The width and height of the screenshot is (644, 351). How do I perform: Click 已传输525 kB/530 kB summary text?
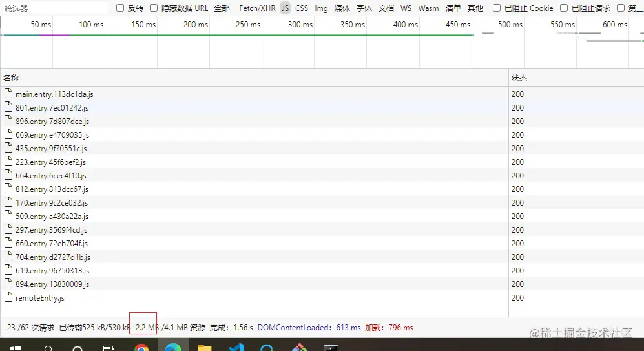95,328
